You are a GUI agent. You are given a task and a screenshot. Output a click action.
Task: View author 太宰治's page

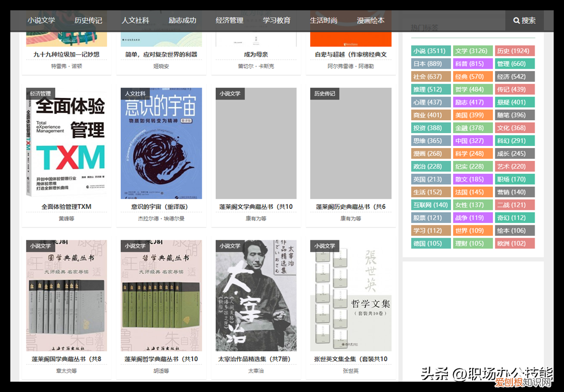click(255, 371)
